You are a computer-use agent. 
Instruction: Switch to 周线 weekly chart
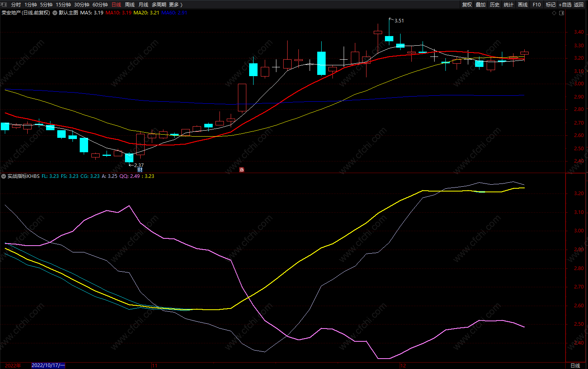[x=130, y=5]
